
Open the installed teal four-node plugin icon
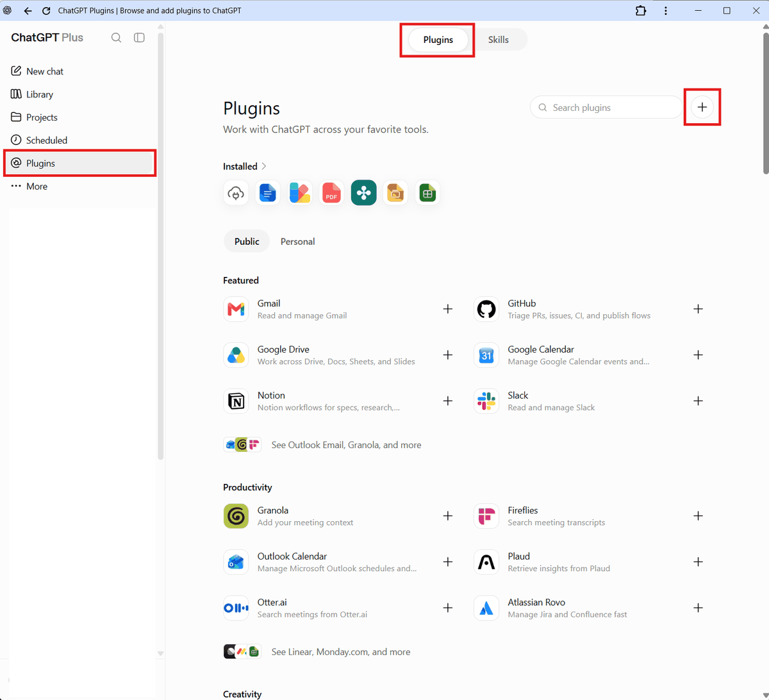click(x=364, y=193)
